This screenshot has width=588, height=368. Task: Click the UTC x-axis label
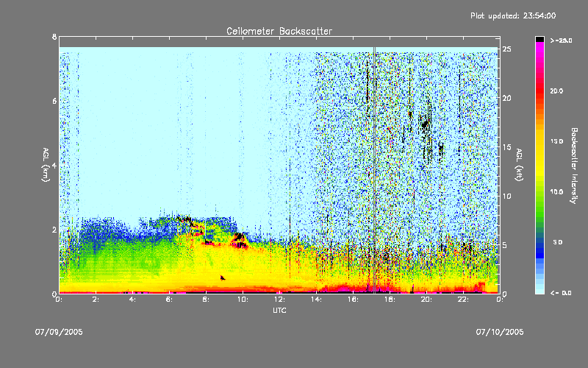coord(279,310)
